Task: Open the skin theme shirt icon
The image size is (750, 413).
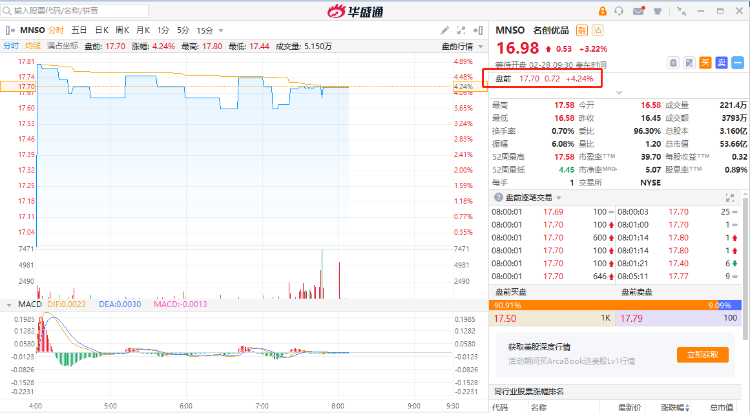Action: [658, 11]
